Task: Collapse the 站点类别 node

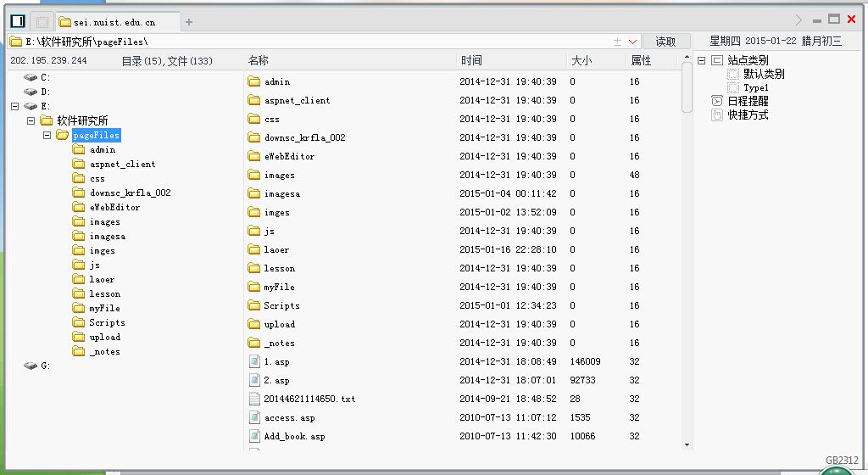Action: pos(701,60)
